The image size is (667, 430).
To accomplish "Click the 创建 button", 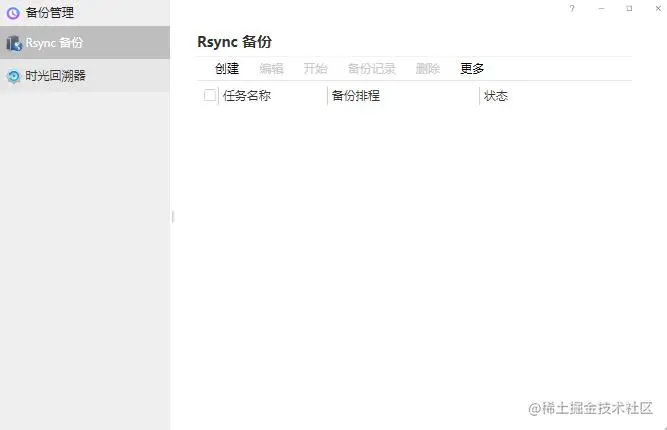I will pos(227,68).
